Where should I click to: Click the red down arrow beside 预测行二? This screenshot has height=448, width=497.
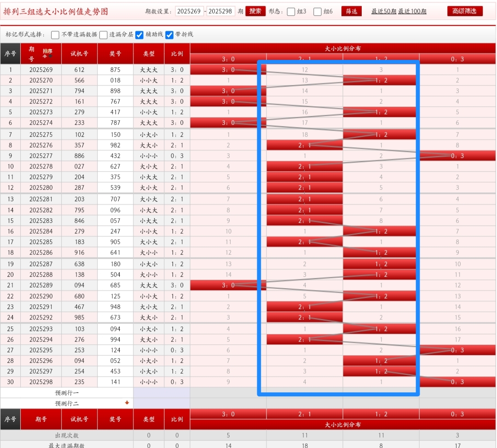pyautogui.click(x=127, y=403)
